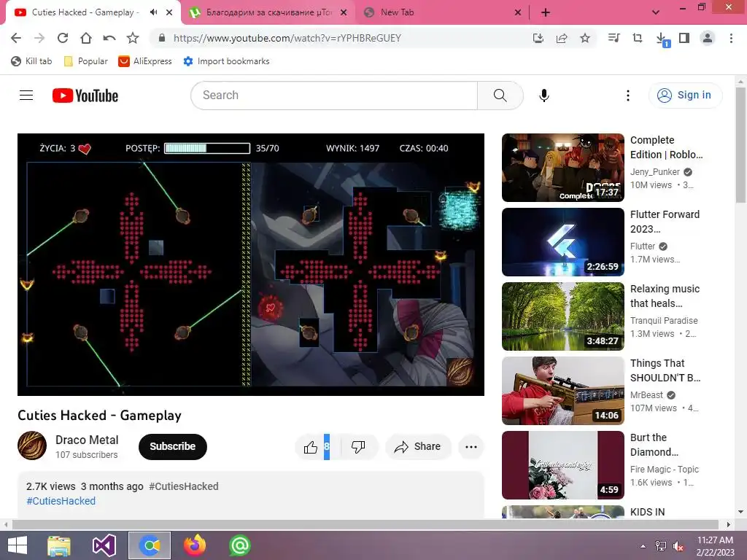The height and width of the screenshot is (560, 747).
Task: Click the share page icon in address bar
Action: pos(562,38)
